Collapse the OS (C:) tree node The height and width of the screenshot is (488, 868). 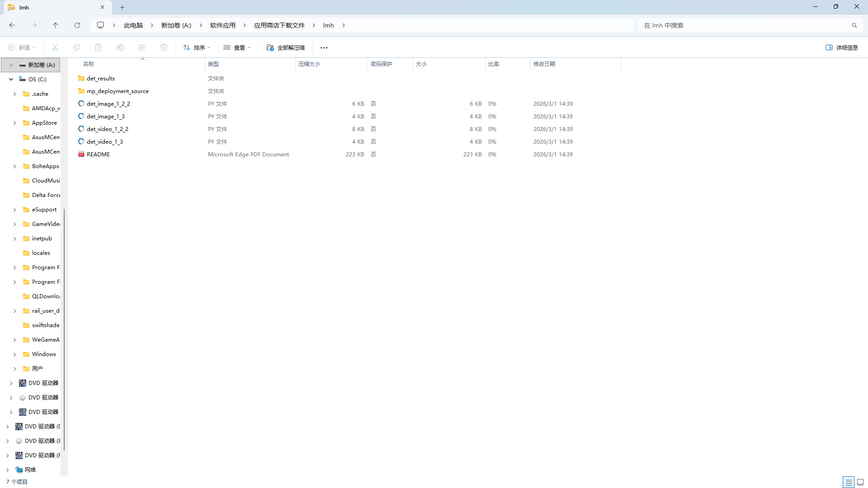click(11, 79)
